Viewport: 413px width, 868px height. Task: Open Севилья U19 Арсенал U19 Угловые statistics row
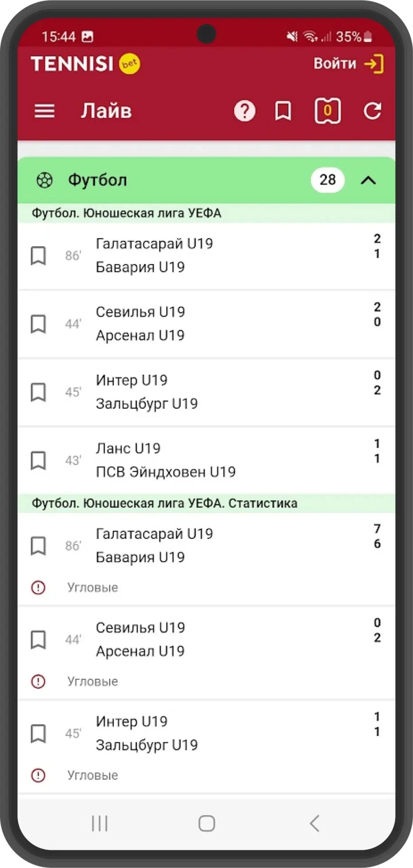click(206, 652)
